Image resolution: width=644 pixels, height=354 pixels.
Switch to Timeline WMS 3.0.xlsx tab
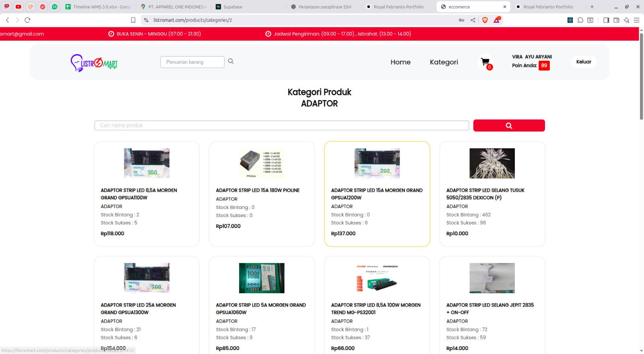pyautogui.click(x=101, y=7)
